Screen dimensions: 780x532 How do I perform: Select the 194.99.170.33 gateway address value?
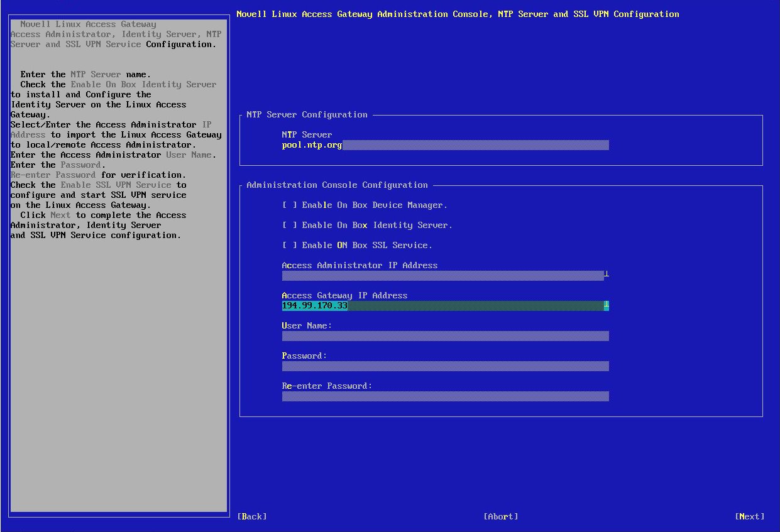tap(315, 306)
